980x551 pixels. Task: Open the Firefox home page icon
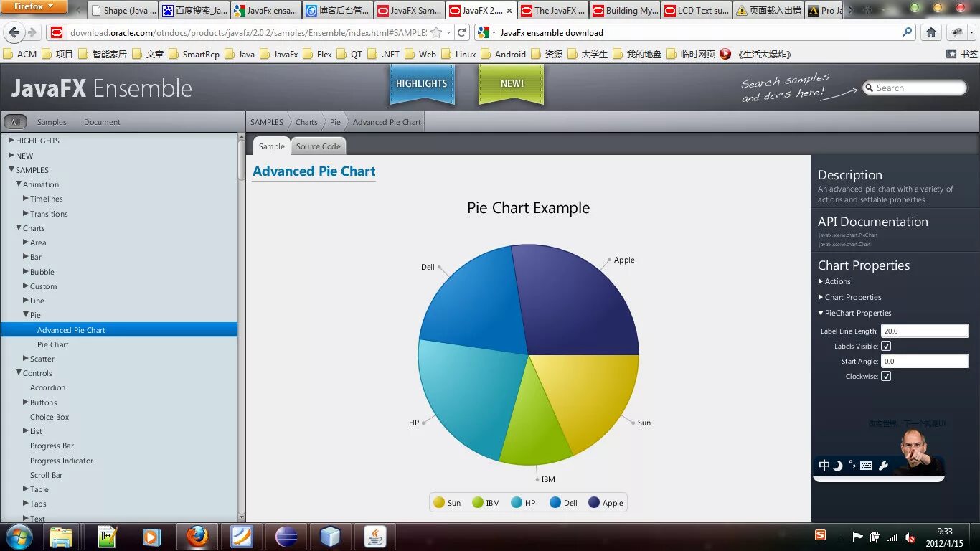point(930,32)
